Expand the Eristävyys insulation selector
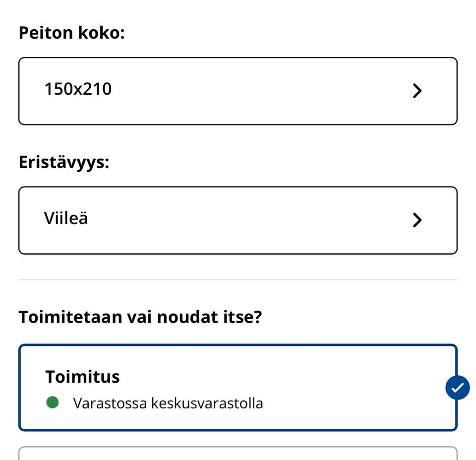The image size is (476, 460). point(238,221)
